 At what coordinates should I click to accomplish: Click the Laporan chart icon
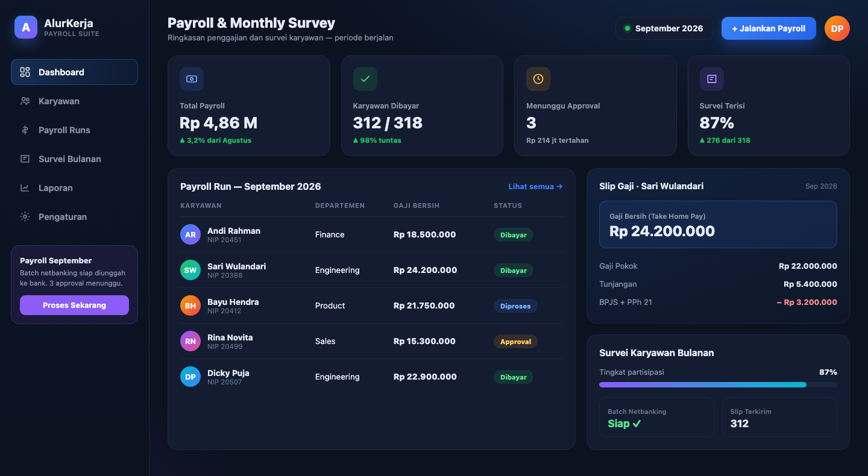(x=25, y=188)
